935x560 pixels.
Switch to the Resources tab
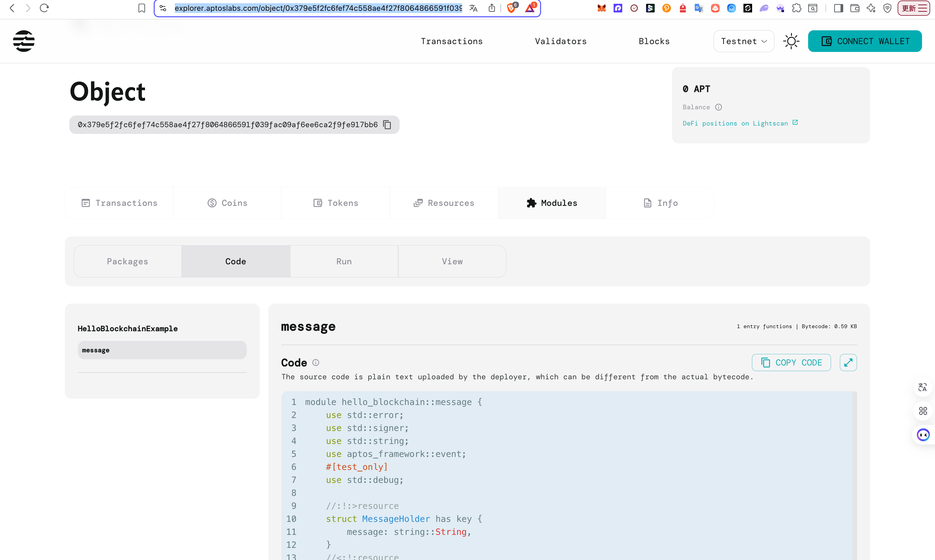444,203
